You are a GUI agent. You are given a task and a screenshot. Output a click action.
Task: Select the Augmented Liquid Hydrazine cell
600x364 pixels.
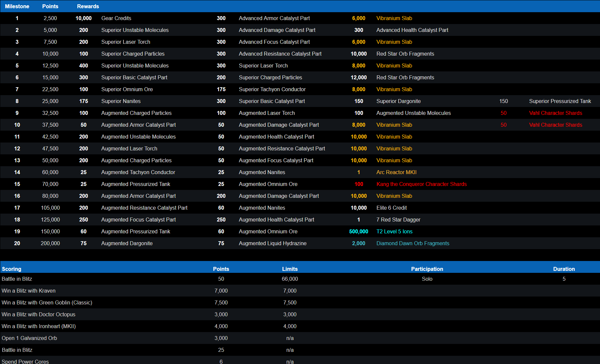pyautogui.click(x=273, y=243)
